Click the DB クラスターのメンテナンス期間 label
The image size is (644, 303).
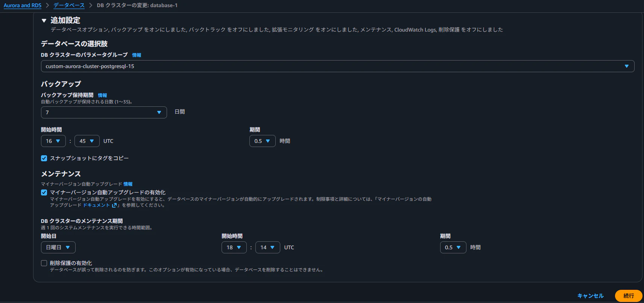(x=82, y=221)
